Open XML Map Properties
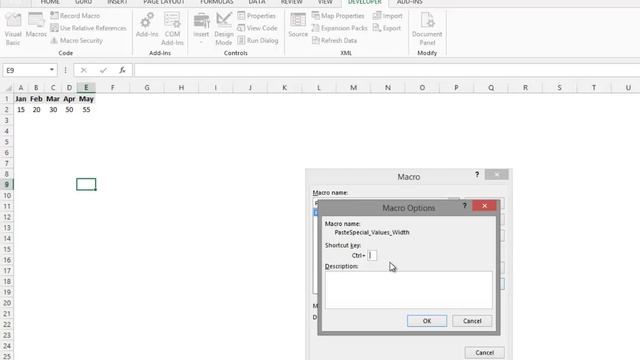Screen dimensions: 640x360 click(338, 16)
